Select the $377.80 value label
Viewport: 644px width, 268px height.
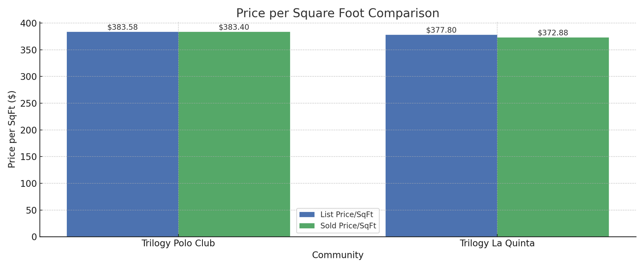pos(441,30)
